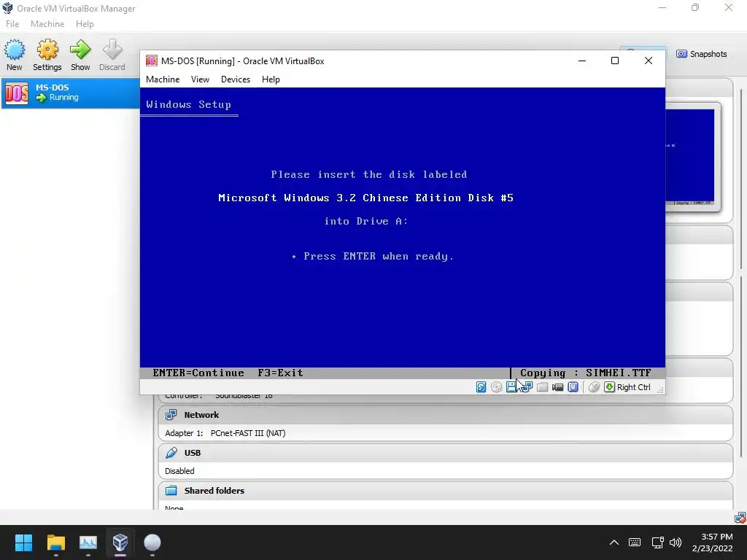747x560 pixels.
Task: Click the Show green arrow icon
Action: [80, 50]
